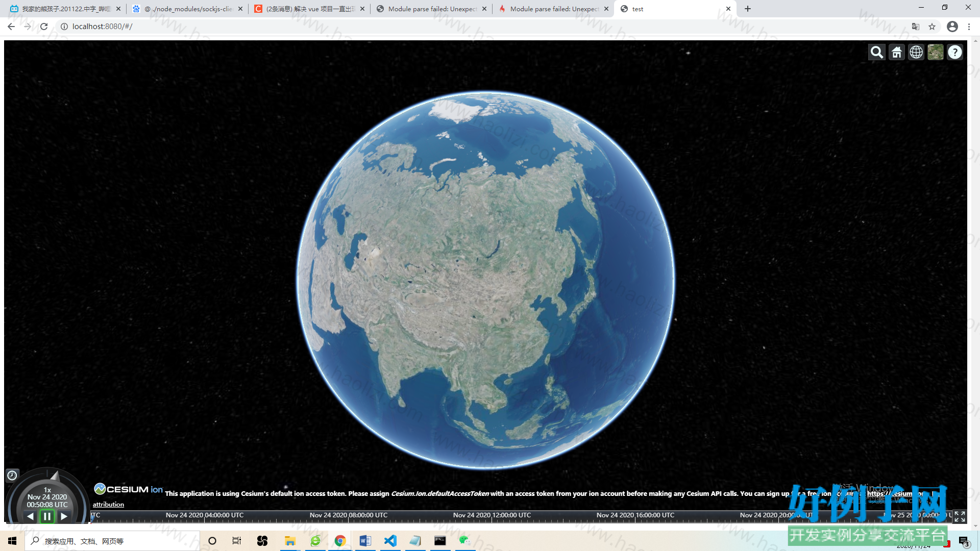
Task: Close the CSDN vue tab
Action: pyautogui.click(x=362, y=9)
